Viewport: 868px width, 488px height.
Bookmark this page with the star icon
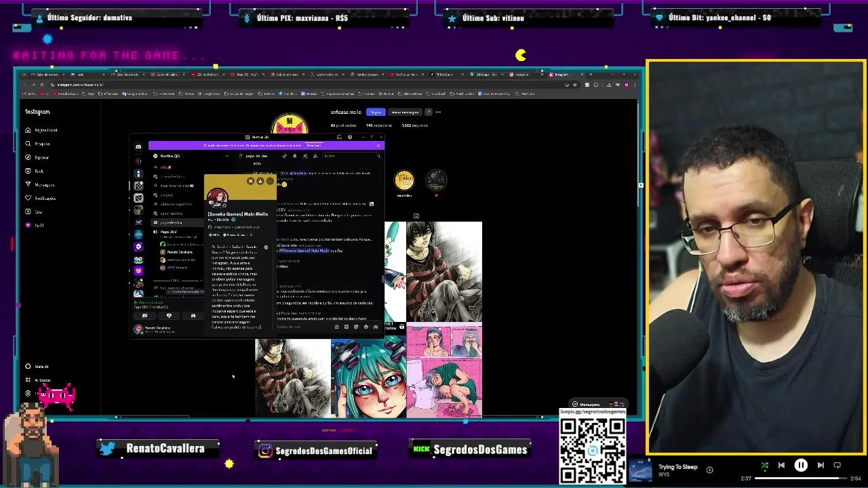(x=574, y=85)
